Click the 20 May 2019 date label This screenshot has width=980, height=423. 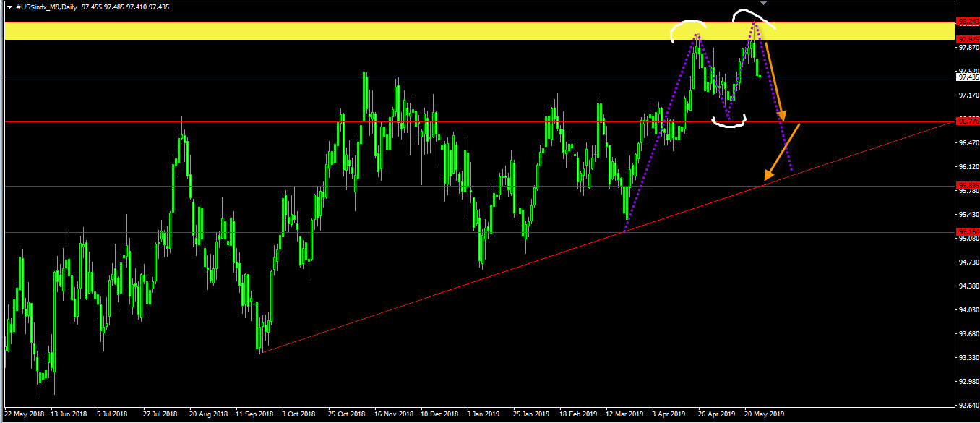coord(764,415)
